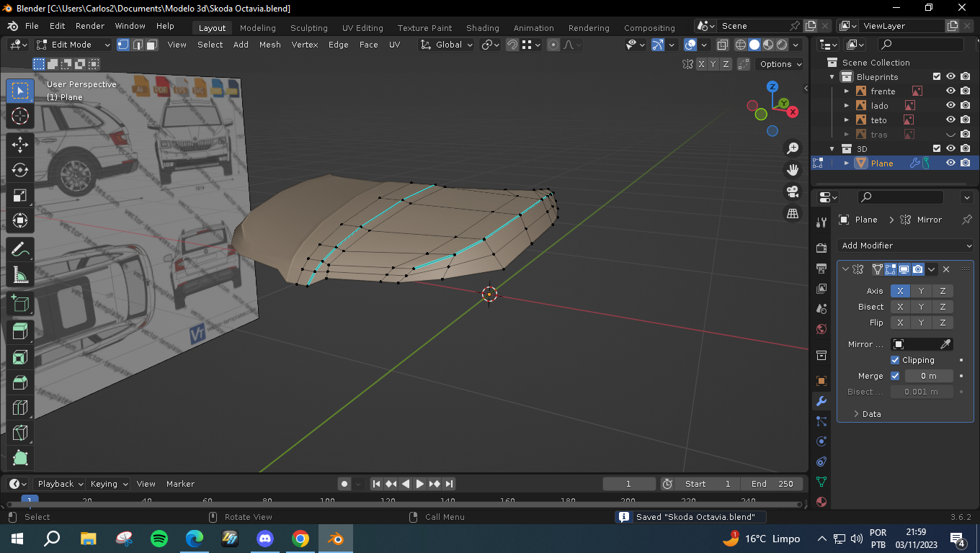Enable mirror on the Z axis
This screenshot has height=553, width=980.
tap(943, 291)
